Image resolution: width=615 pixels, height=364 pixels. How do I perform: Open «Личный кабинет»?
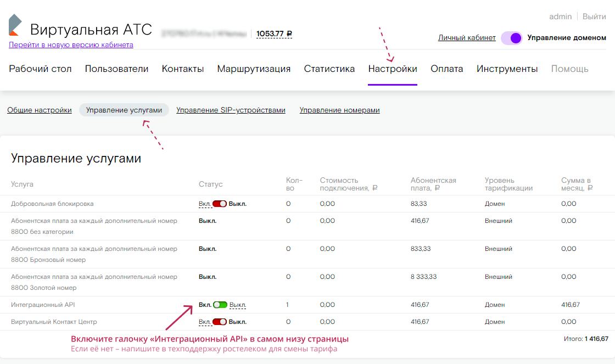[466, 37]
